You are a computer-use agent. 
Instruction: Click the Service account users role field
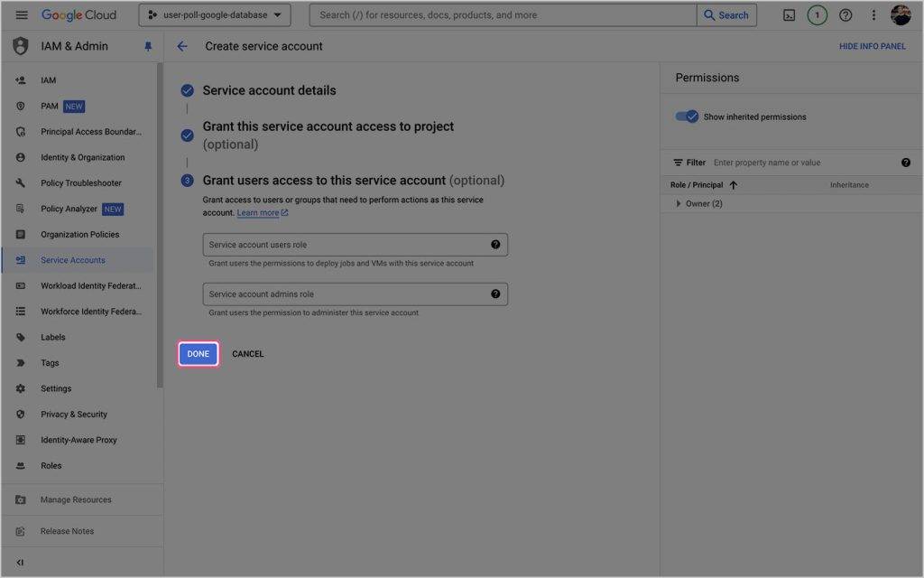pyautogui.click(x=356, y=245)
